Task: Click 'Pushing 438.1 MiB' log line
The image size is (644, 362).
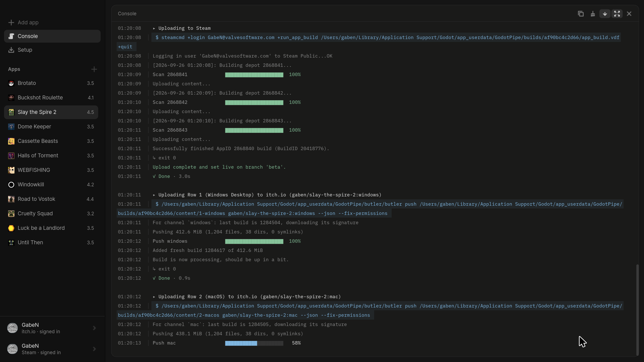Action: click(228, 334)
